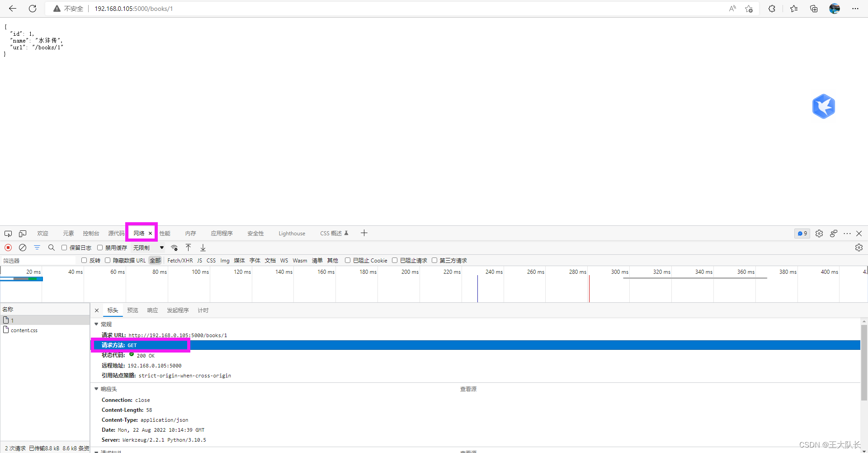Open the user profile avatar
Viewport: 868px width, 453px height.
[835, 9]
